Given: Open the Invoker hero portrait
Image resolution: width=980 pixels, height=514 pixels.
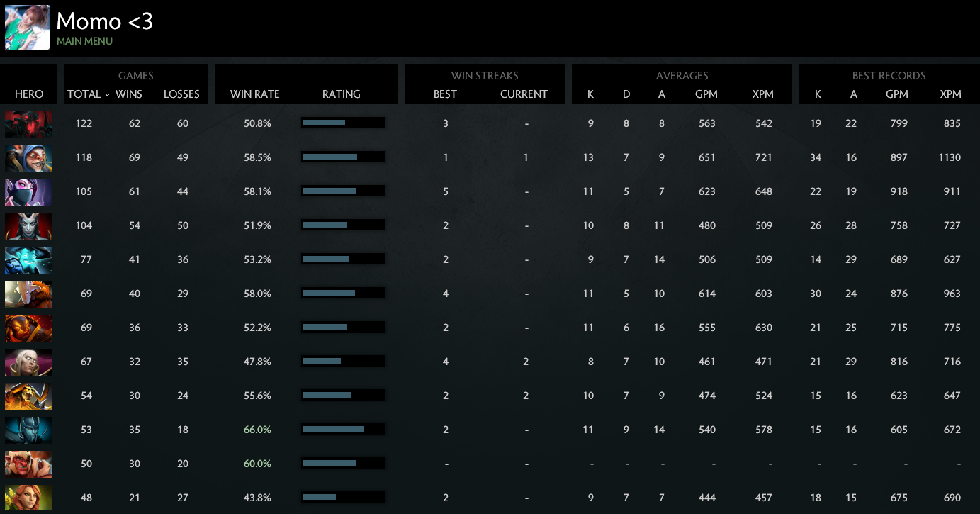Looking at the screenshot, I should tap(28, 362).
